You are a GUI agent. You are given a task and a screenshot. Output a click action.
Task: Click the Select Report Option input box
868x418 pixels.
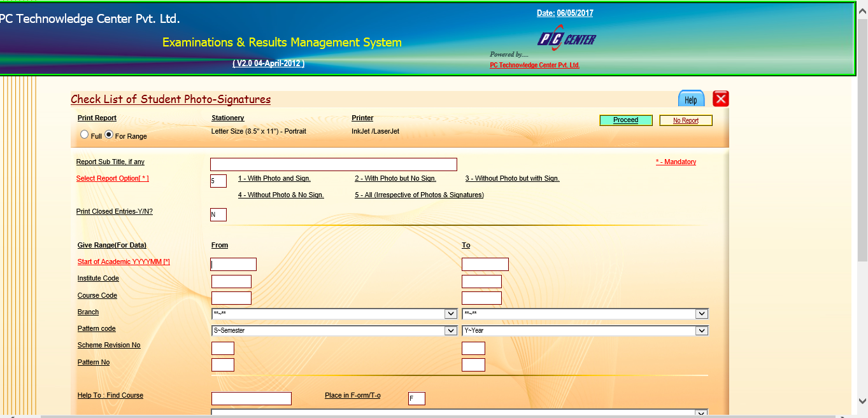click(x=218, y=181)
